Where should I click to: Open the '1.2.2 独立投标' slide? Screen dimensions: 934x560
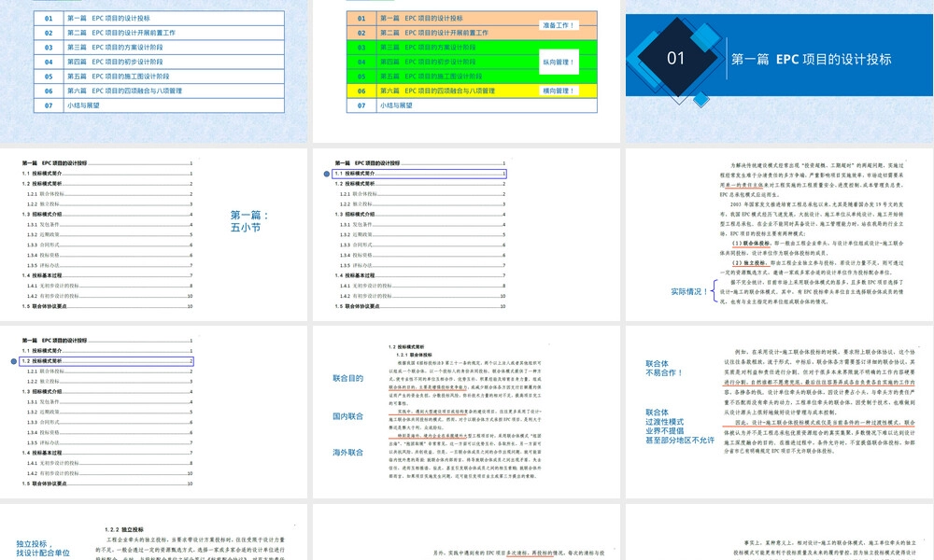pyautogui.click(x=154, y=532)
